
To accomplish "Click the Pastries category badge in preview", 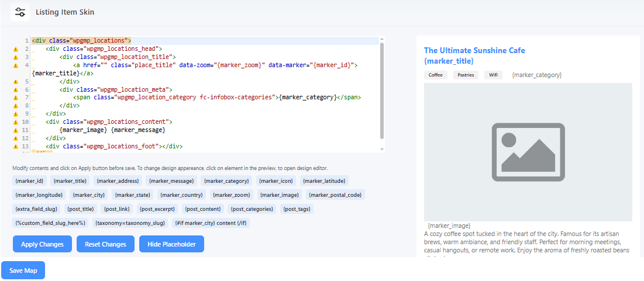I will [x=466, y=75].
